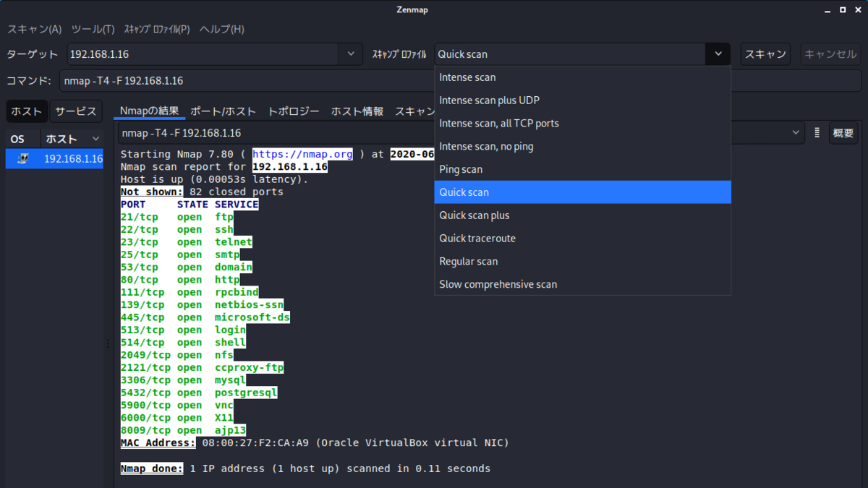
Task: Click the 5900/tcp vnc line
Action: pyautogui.click(x=177, y=406)
